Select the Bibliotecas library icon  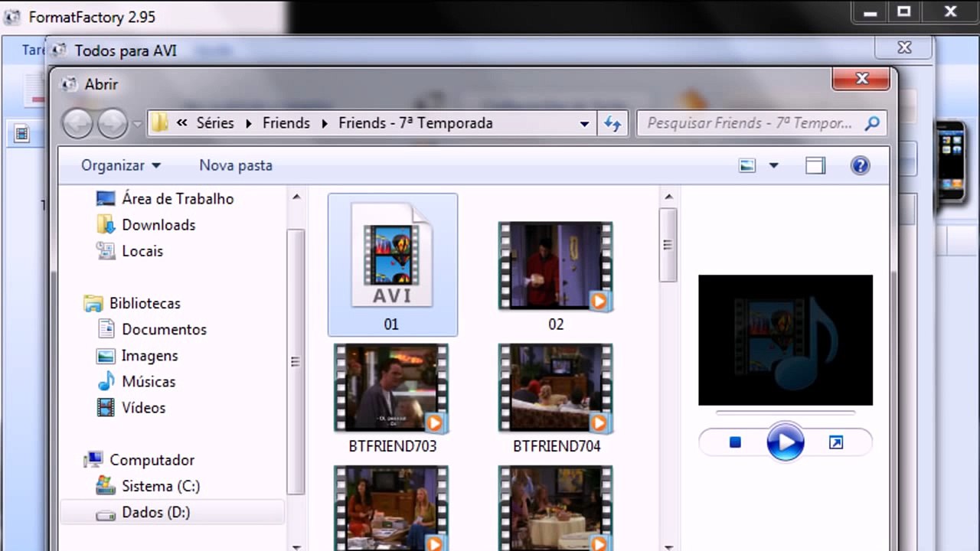(93, 303)
